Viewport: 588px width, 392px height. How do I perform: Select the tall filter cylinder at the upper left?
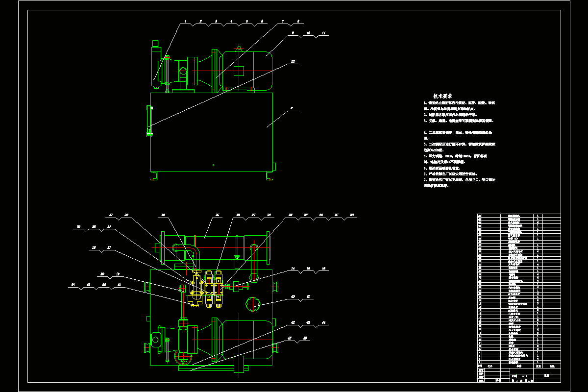[x=157, y=64]
